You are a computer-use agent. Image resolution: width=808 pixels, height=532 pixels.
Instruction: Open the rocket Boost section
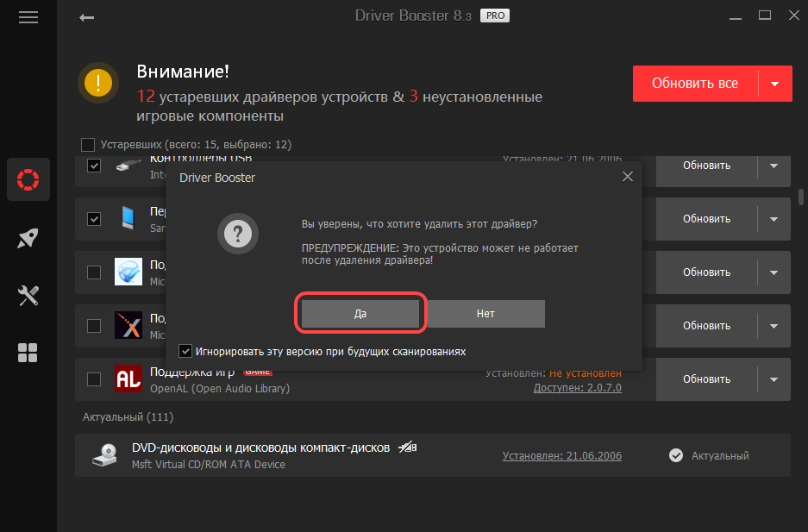28,239
